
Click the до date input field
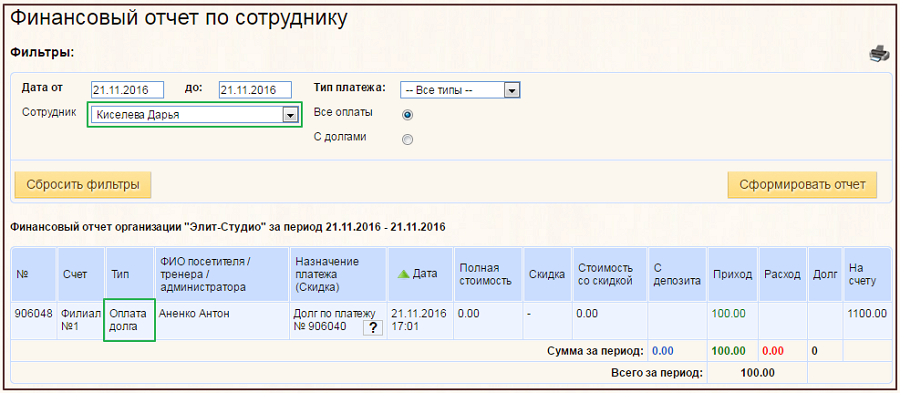click(255, 90)
